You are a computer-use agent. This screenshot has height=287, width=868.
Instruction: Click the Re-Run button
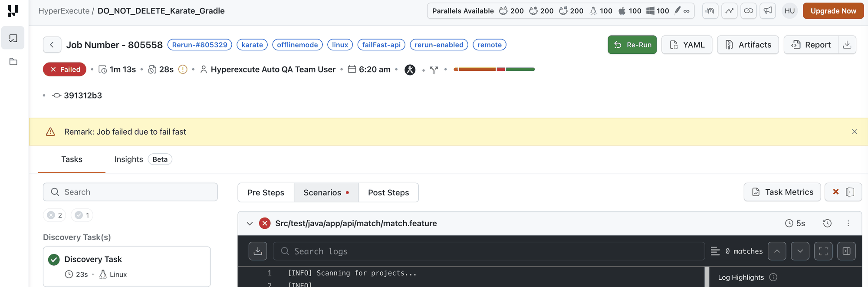tap(632, 45)
